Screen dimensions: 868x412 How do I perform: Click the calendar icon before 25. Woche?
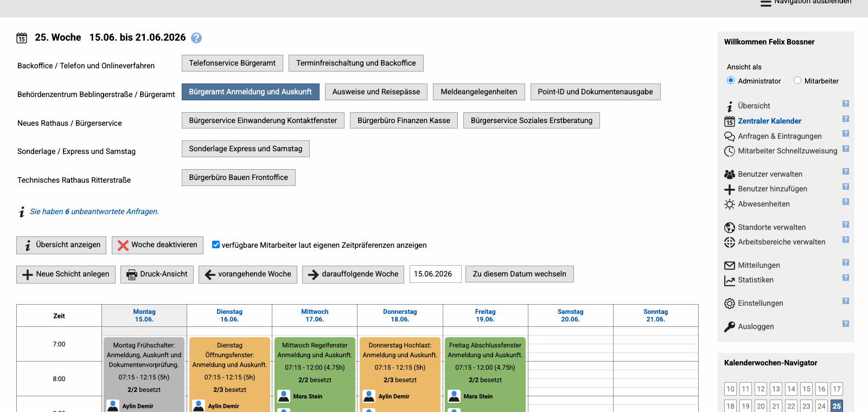22,38
